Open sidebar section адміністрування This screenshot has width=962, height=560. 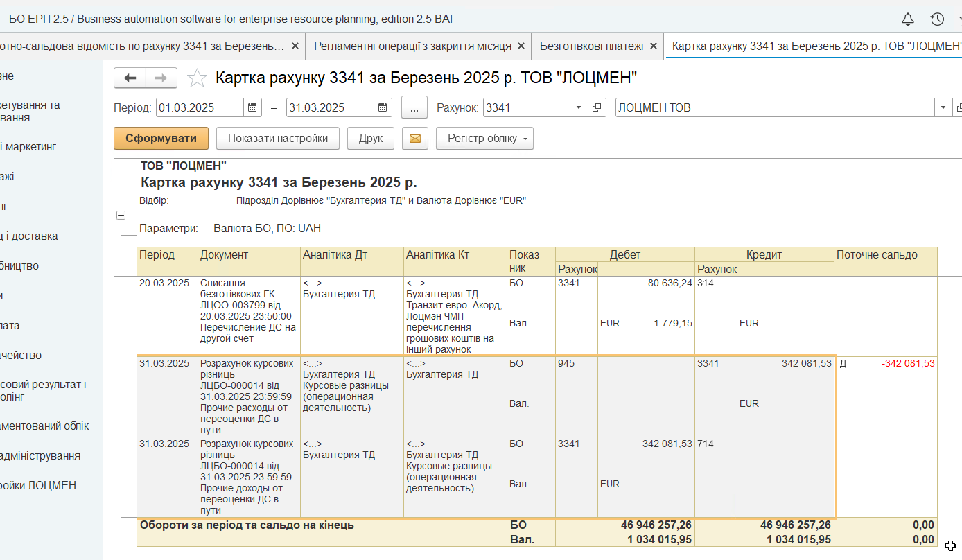point(41,455)
